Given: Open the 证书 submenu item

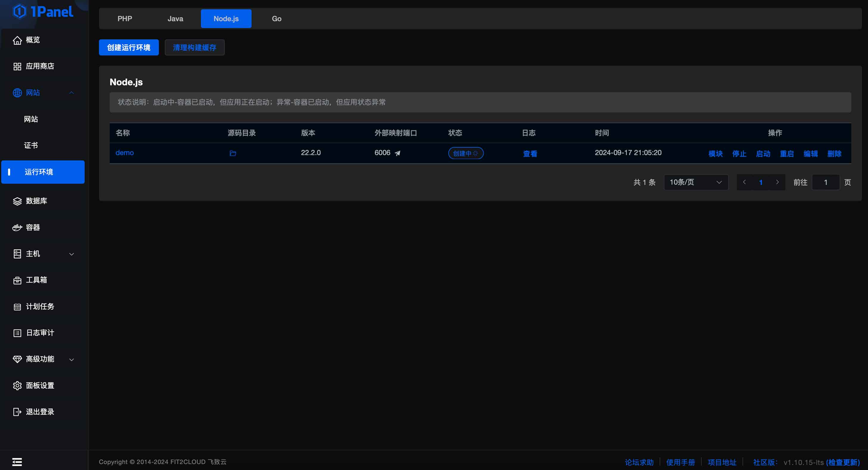Looking at the screenshot, I should tap(31, 145).
